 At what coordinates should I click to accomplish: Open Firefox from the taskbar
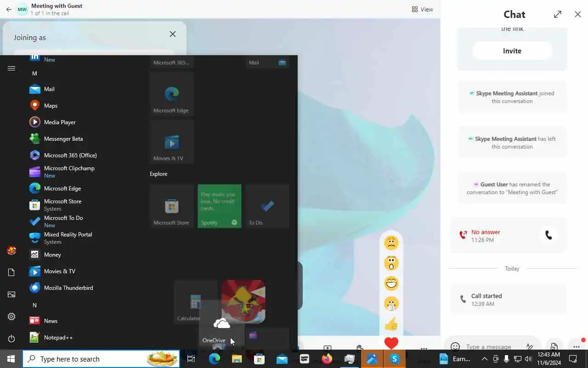(327, 359)
